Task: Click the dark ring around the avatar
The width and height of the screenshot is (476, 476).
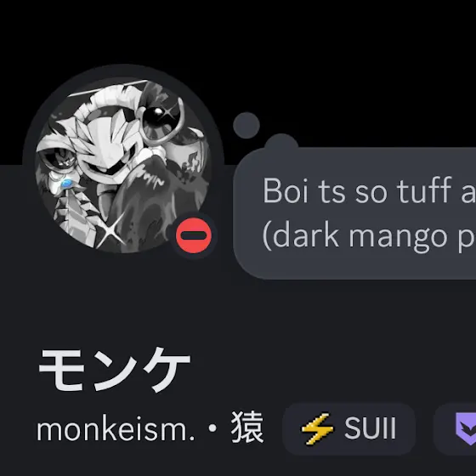Action: (123, 71)
